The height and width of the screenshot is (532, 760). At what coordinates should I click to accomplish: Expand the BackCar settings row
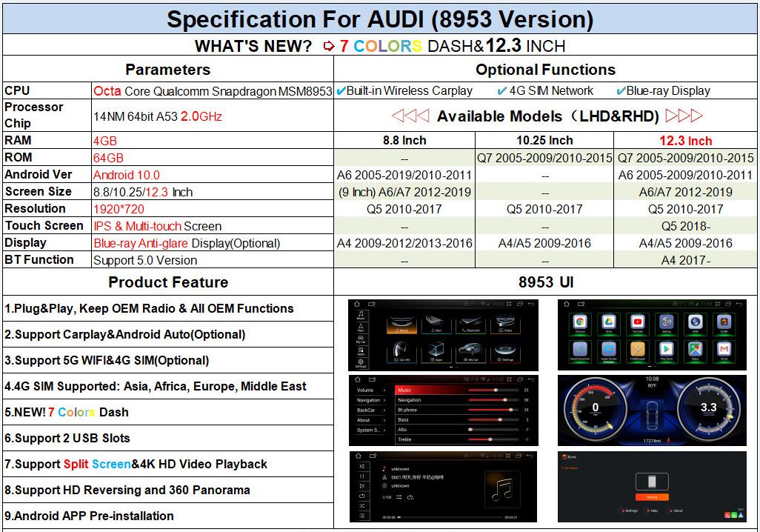tap(371, 410)
